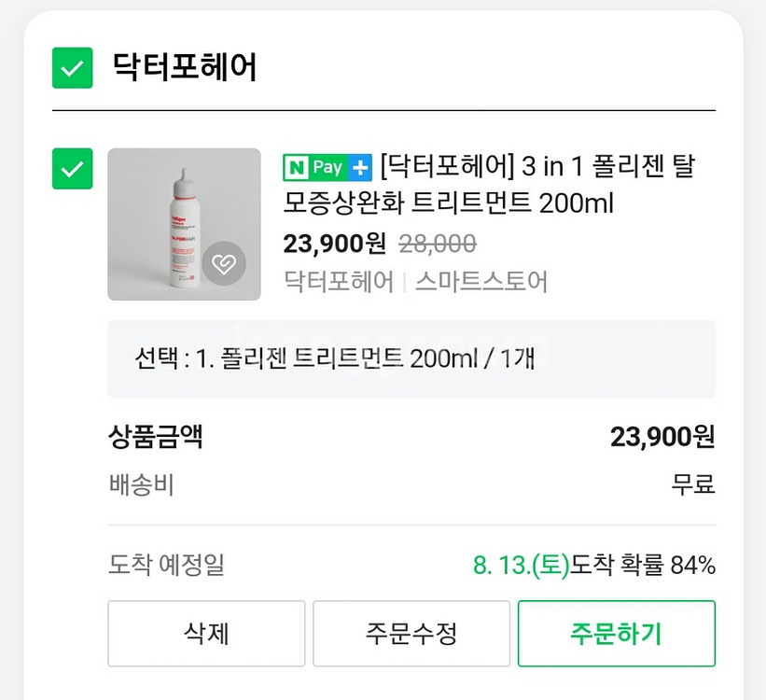766x700 pixels.
Task: Click the green N Pay logo
Action: pyautogui.click(x=313, y=168)
